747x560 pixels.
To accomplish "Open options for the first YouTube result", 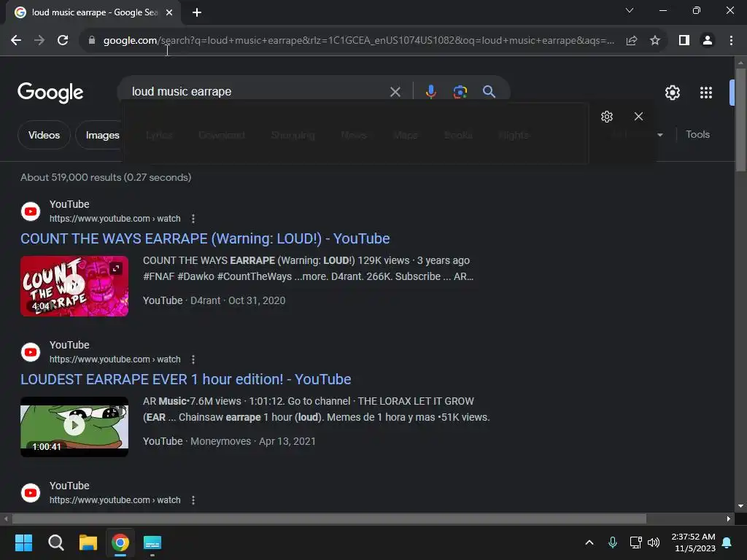I will (193, 219).
